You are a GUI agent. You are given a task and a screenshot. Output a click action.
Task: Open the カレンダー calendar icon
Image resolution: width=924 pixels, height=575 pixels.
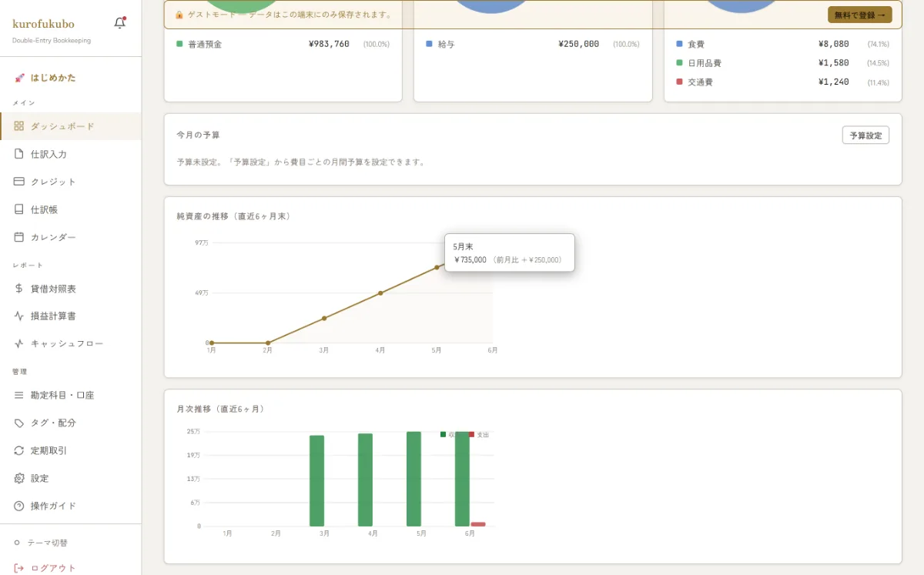19,237
